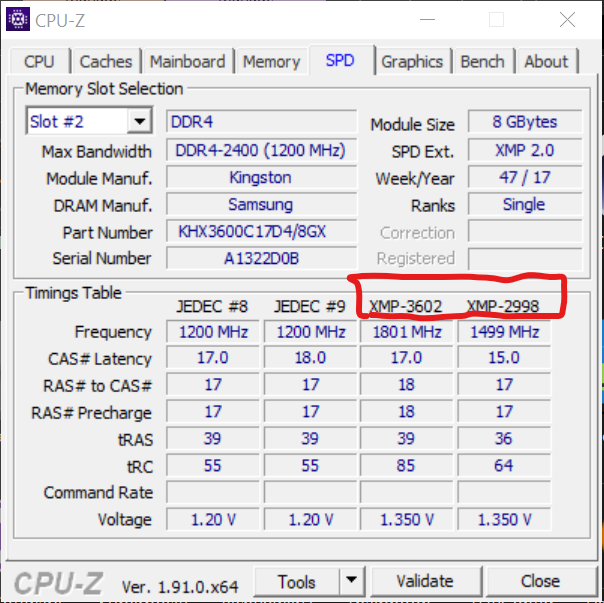The height and width of the screenshot is (603, 604).
Task: Click the 85 tRC cell
Action: click(406, 465)
